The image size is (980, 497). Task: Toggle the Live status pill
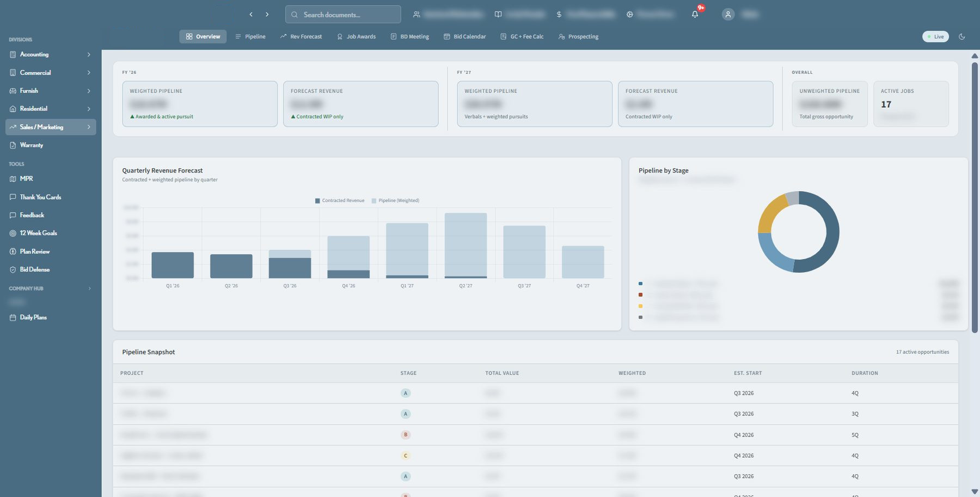pos(935,36)
